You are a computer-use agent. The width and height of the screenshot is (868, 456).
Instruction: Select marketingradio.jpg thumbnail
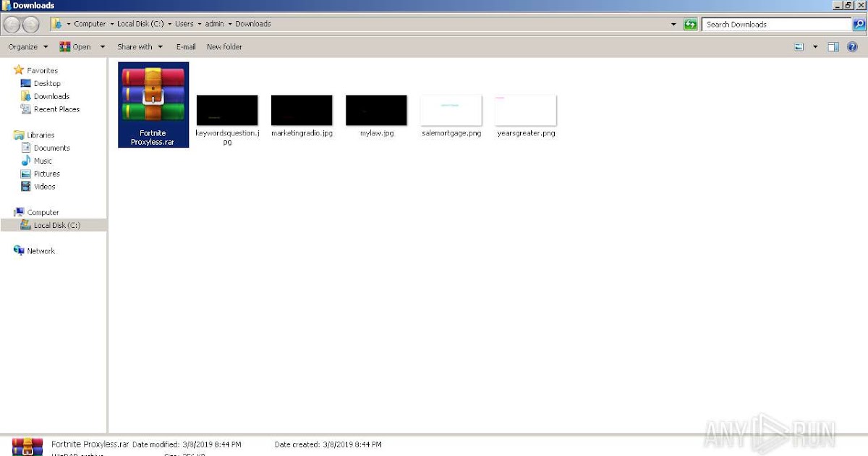point(302,111)
